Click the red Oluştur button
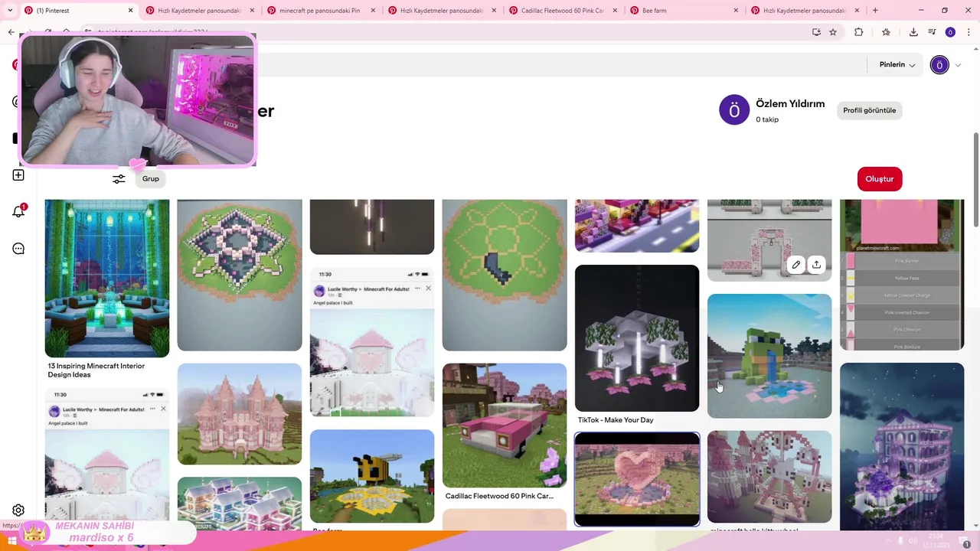The width and height of the screenshot is (980, 551). click(x=880, y=179)
